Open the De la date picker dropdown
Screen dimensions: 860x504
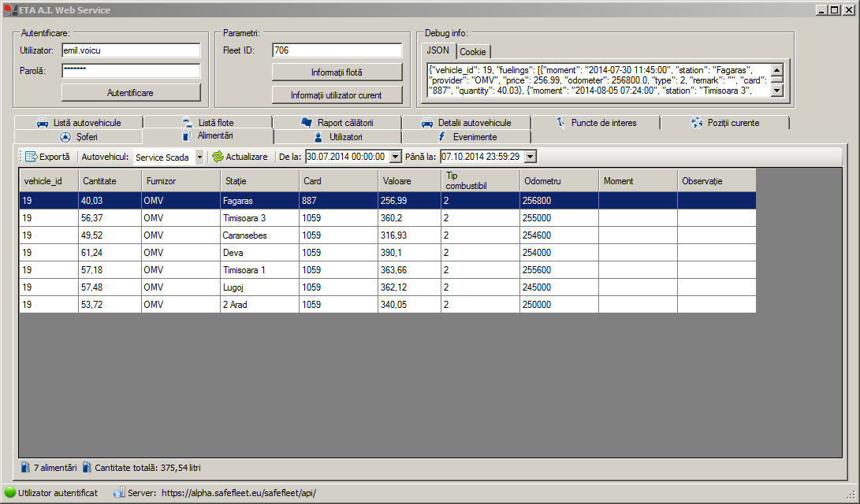(x=396, y=157)
